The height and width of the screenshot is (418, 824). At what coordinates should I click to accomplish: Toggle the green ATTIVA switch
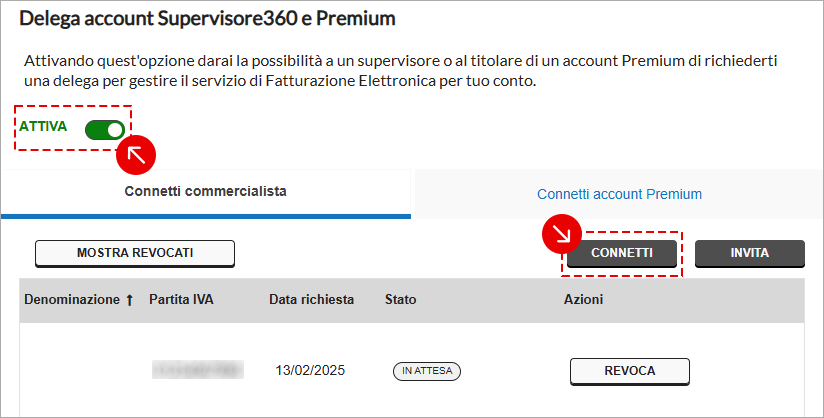coord(105,130)
